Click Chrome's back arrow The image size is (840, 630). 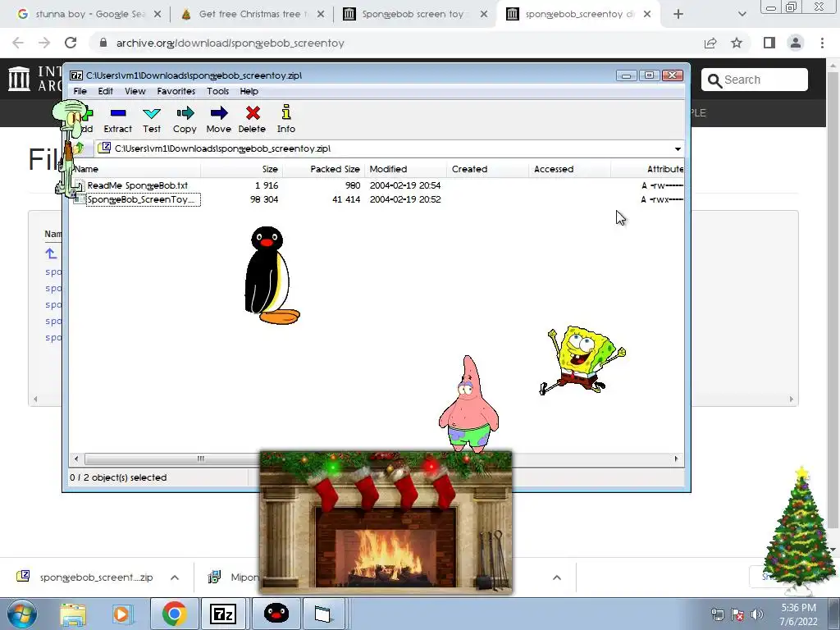pos(18,43)
